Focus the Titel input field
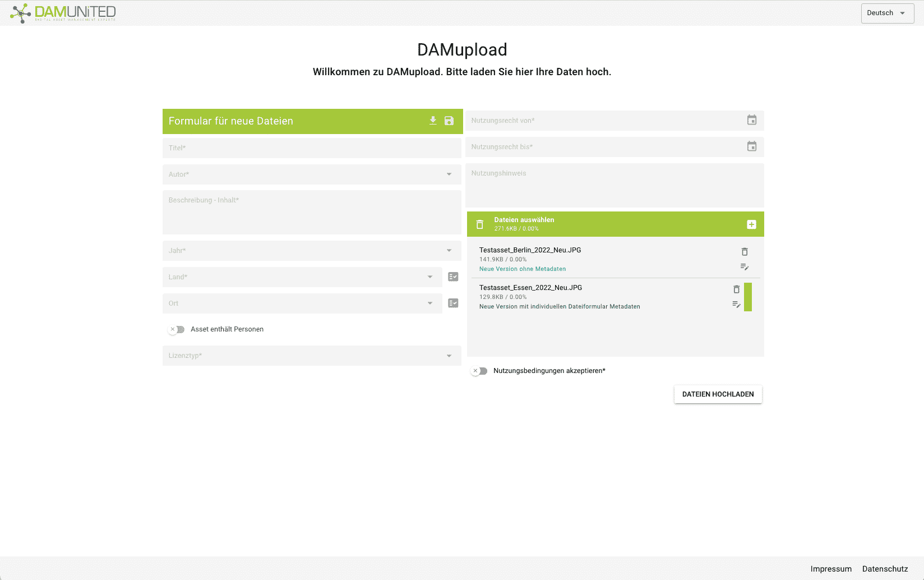Screen dimensions: 924x580 tap(312, 148)
